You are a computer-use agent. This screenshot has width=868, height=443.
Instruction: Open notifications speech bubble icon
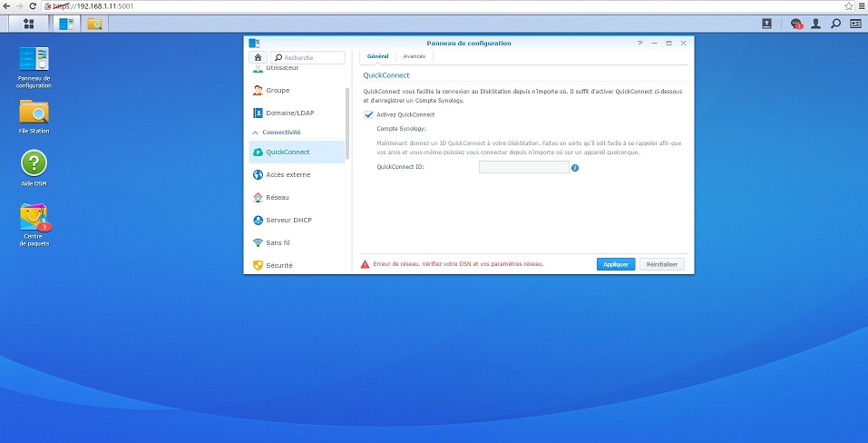pyautogui.click(x=796, y=24)
